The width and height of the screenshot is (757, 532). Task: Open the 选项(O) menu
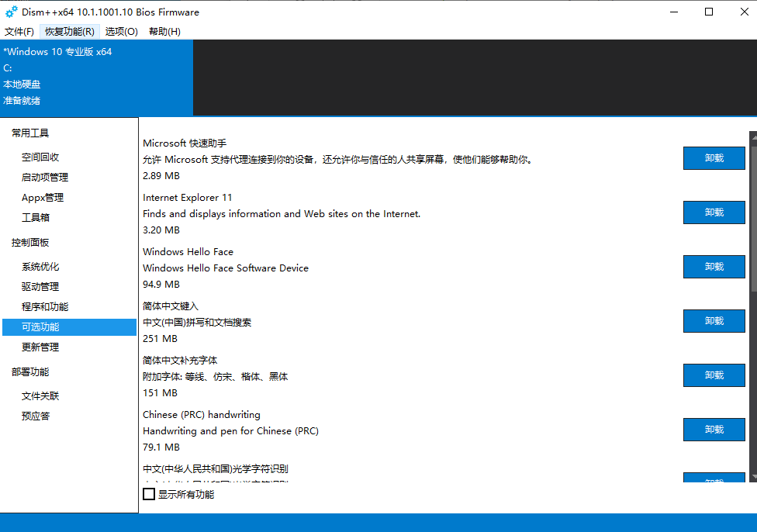pos(120,31)
